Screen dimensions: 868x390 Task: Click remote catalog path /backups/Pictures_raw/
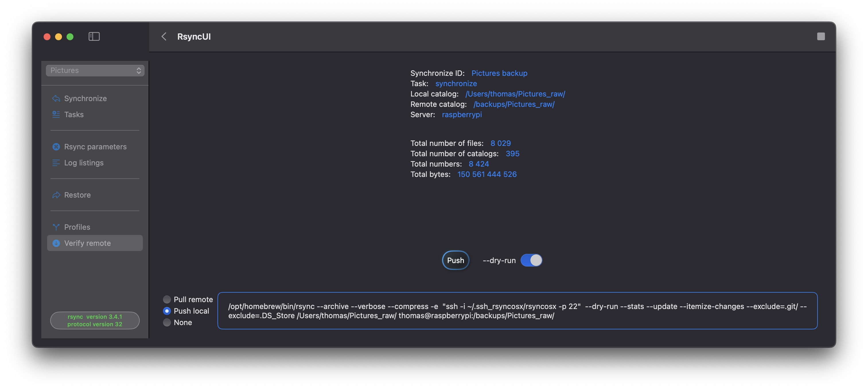pos(514,104)
